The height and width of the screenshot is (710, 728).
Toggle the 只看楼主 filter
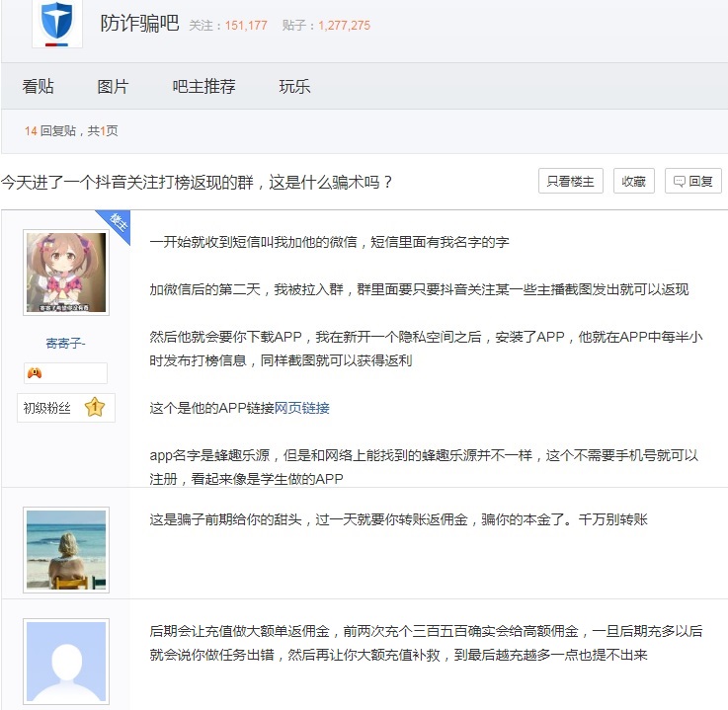click(570, 182)
